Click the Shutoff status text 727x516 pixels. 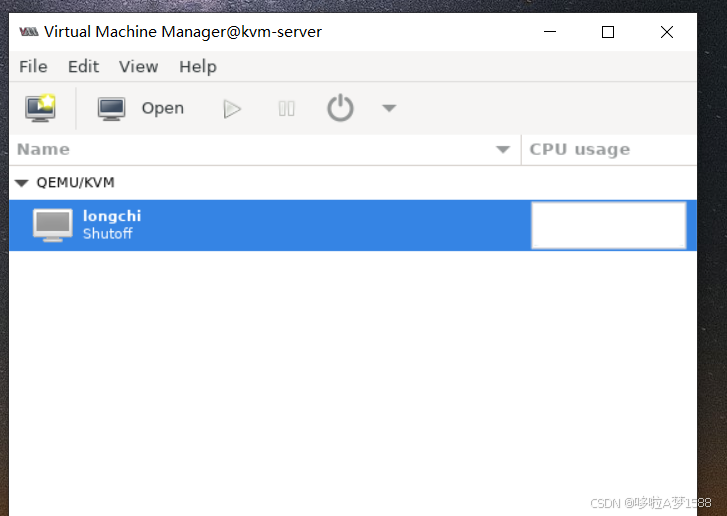click(x=108, y=234)
